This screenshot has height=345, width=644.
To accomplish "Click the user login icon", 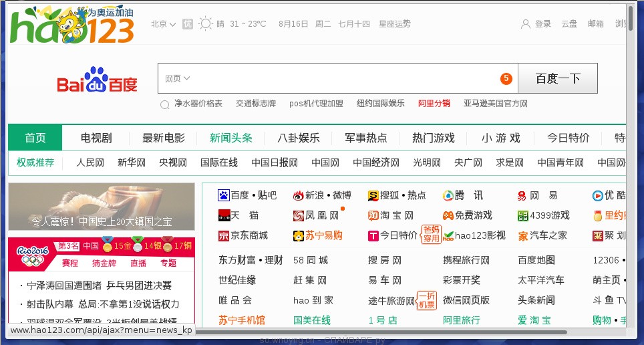I will tap(526, 24).
